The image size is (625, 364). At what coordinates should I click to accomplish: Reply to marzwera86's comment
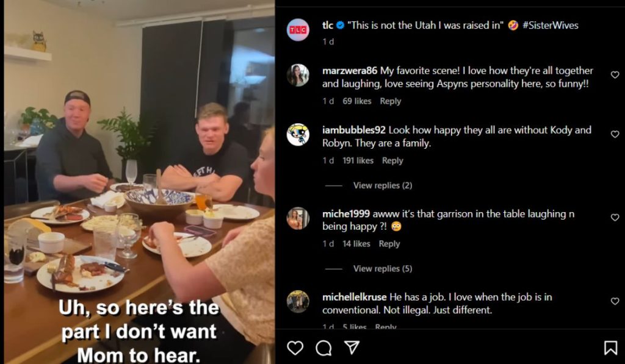click(x=390, y=101)
